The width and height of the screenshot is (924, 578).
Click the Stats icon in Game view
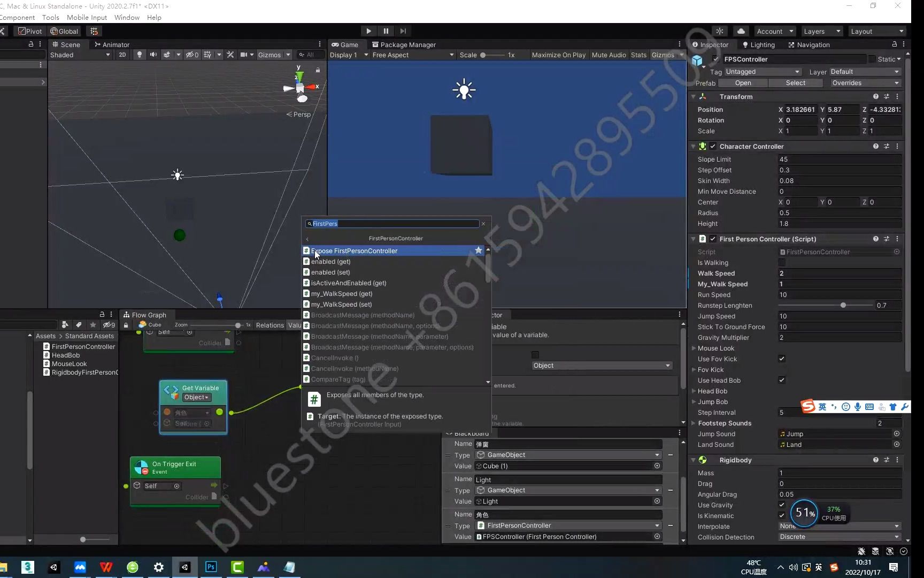click(x=638, y=55)
